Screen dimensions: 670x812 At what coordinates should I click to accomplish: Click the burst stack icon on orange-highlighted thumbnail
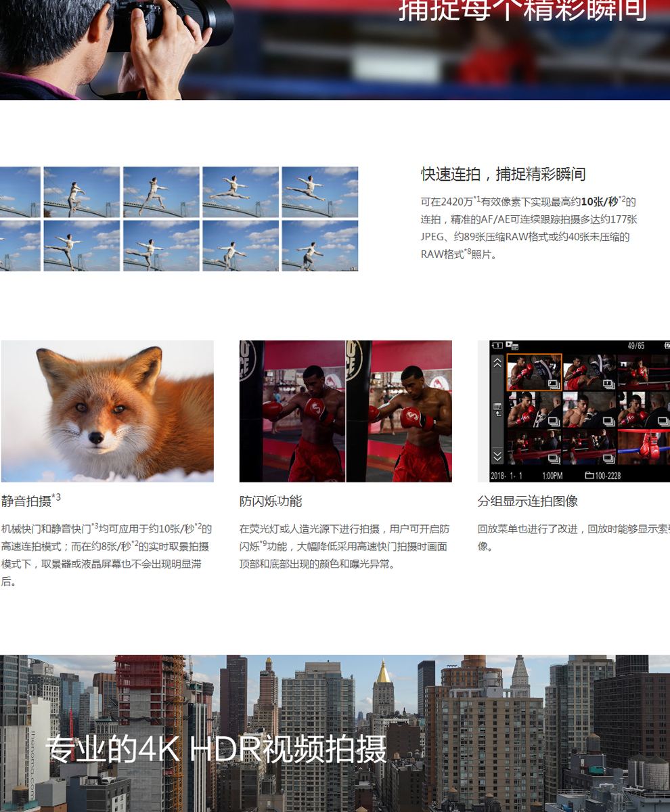tap(554, 384)
